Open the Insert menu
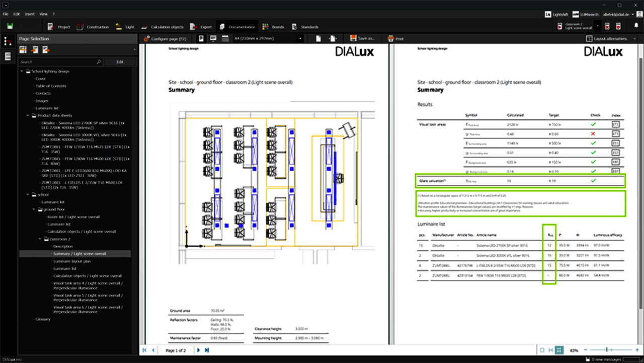This screenshot has height=363, width=644. (29, 14)
